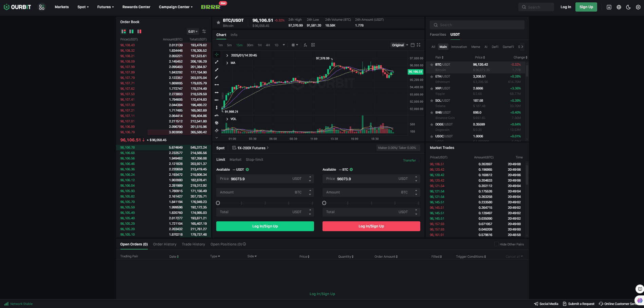644x308 pixels.
Task: Star the XRP/USDT pair
Action: [431, 88]
